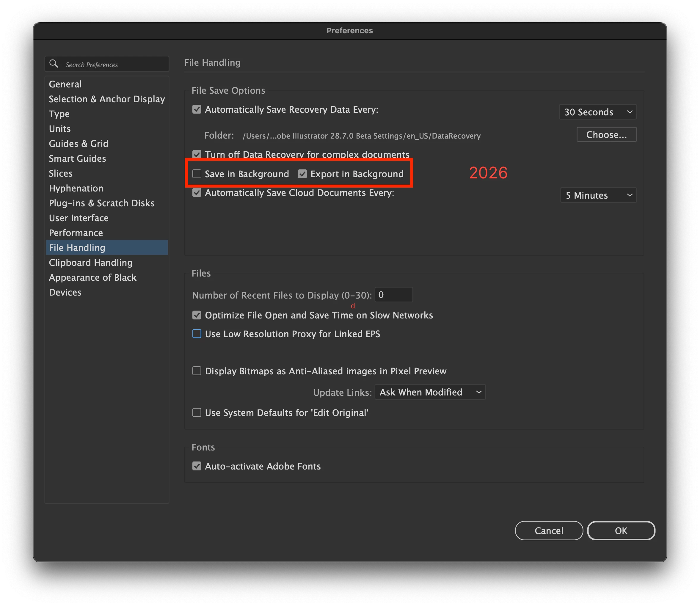Click the Number of Recent Files field
The height and width of the screenshot is (606, 700).
click(x=393, y=295)
